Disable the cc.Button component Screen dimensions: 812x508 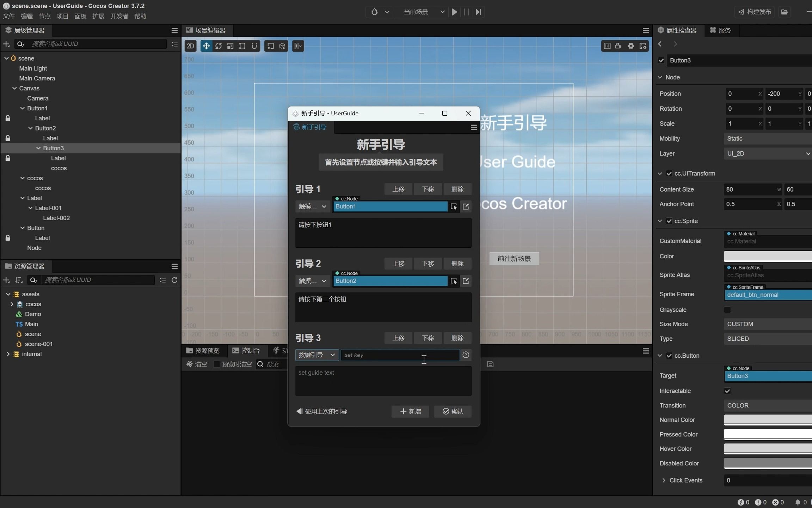[669, 356]
